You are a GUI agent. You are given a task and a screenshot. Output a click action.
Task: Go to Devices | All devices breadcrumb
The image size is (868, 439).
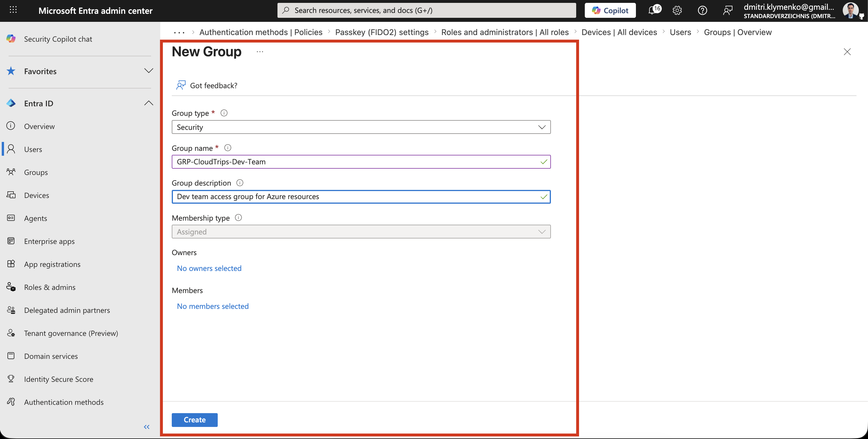pos(619,32)
